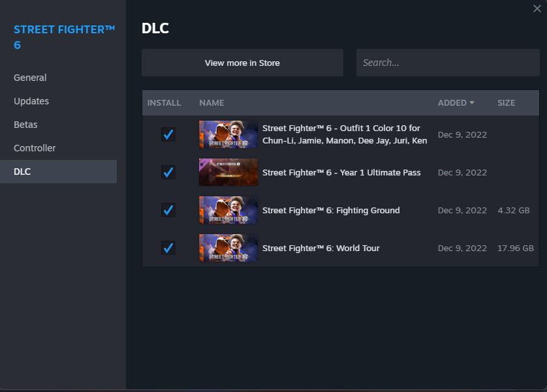Click Outfit 1 Color 10 DLC thumbnail
This screenshot has height=392, width=547.
tap(228, 134)
